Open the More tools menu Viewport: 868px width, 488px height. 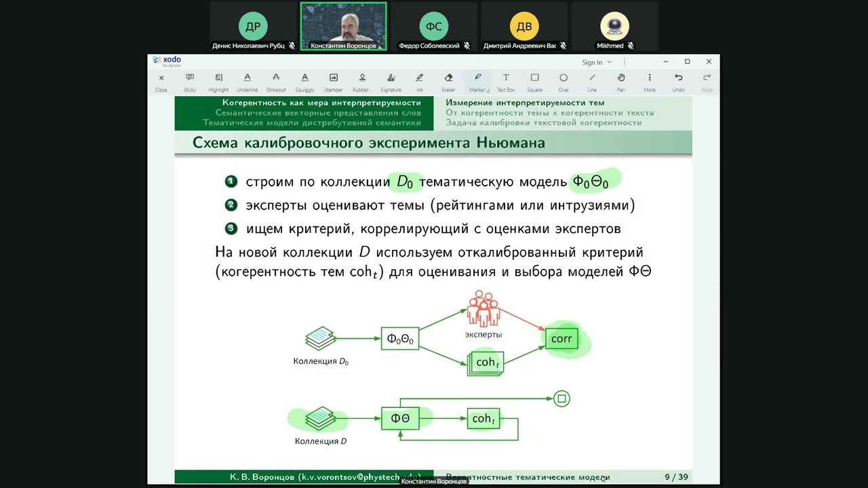coord(650,82)
